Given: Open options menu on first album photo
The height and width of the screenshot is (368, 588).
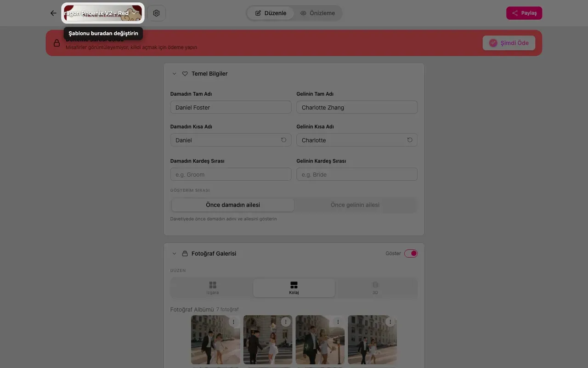Looking at the screenshot, I should (x=233, y=322).
